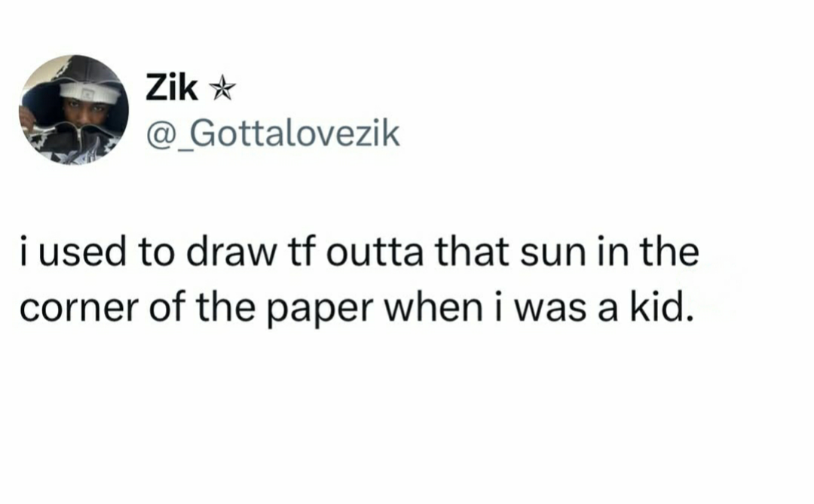Open the @_Gottalovezik handle link
The width and height of the screenshot is (814, 504).
272,135
